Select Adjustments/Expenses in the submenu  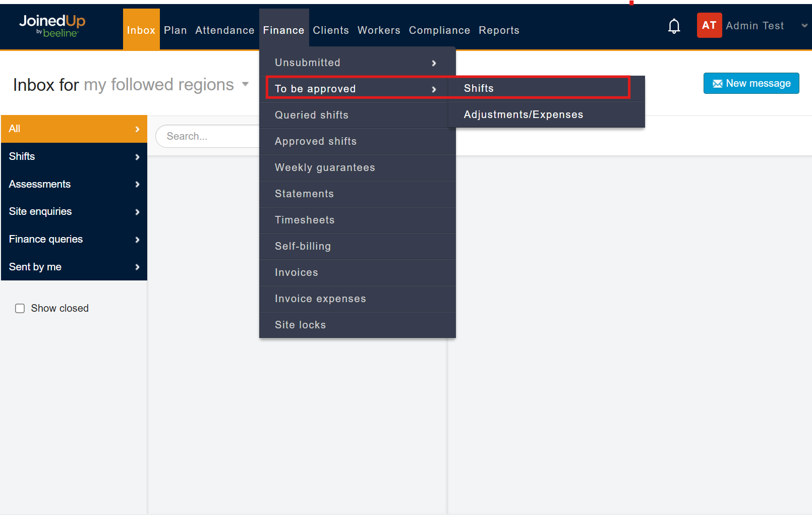coord(546,114)
